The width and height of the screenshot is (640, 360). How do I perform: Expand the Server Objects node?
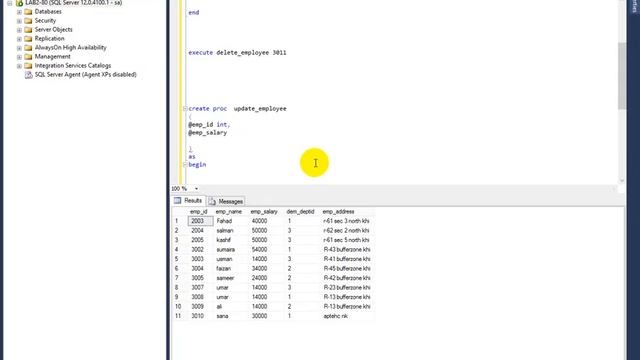19,30
